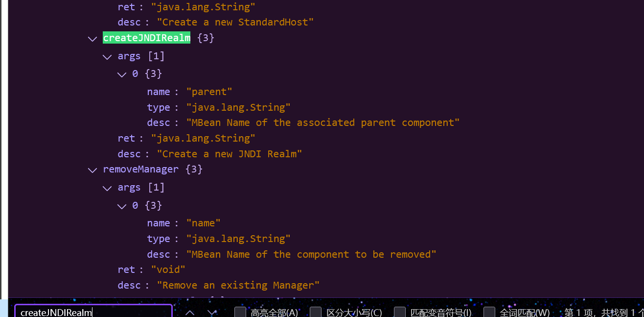Enable the 高亮全部 highlight all checkbox

pyautogui.click(x=240, y=312)
